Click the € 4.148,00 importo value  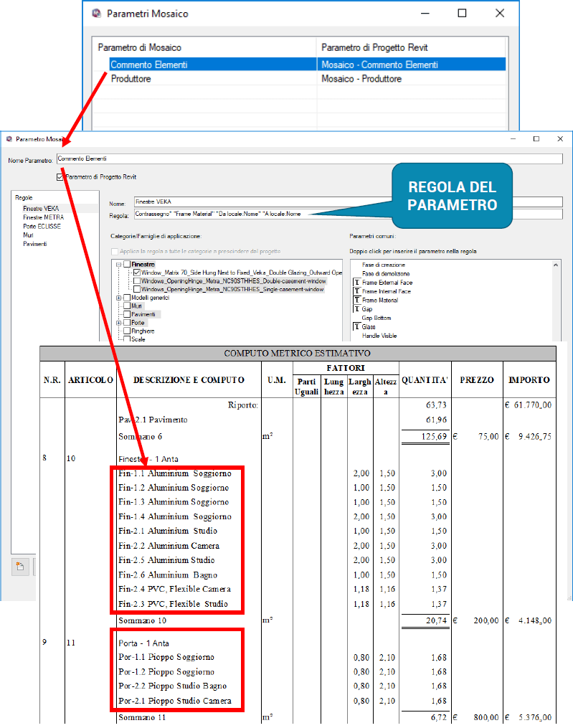click(528, 620)
